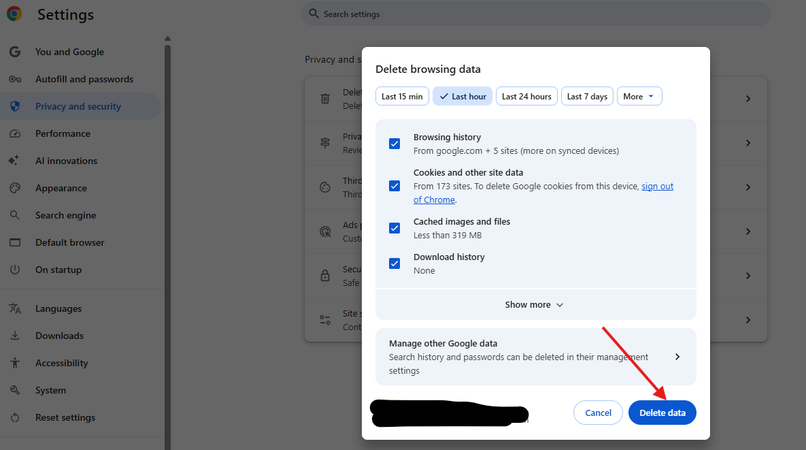Click the You and Google G icon
The height and width of the screenshot is (450, 806).
pos(15,52)
